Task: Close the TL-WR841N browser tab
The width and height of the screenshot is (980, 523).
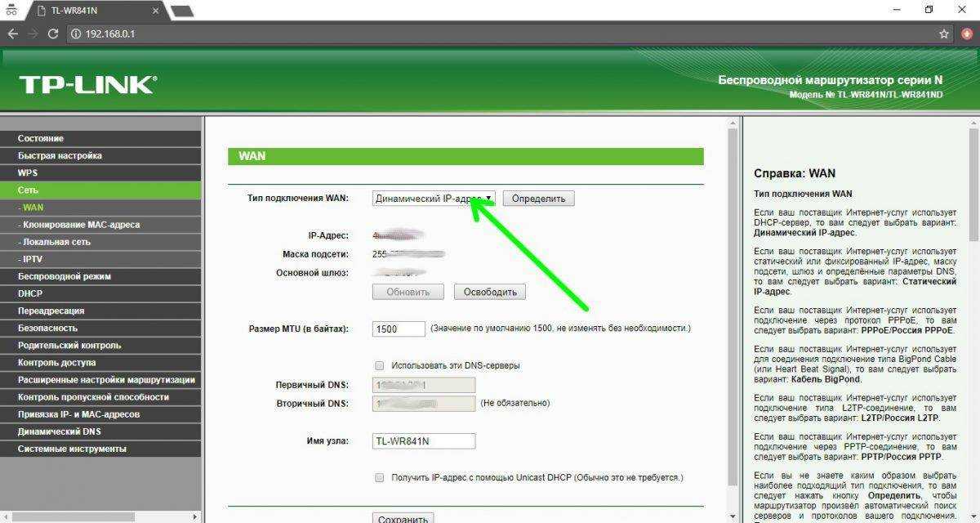Action: [x=156, y=10]
